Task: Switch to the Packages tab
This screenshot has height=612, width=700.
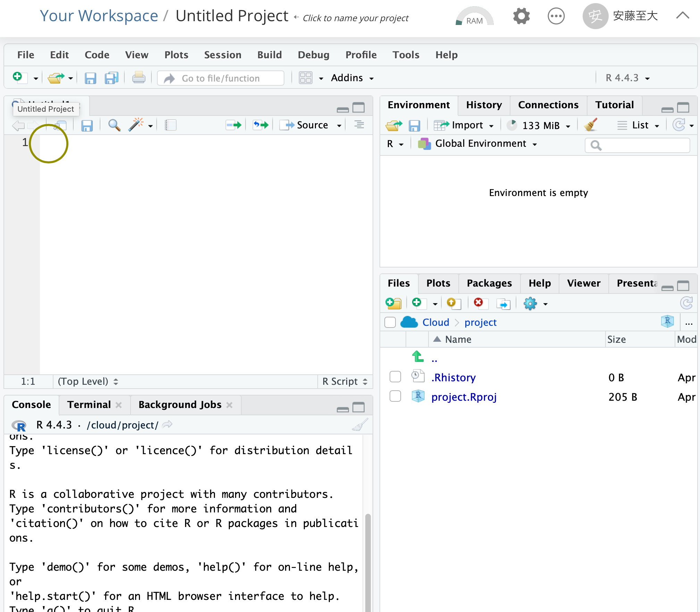Action: click(x=489, y=283)
